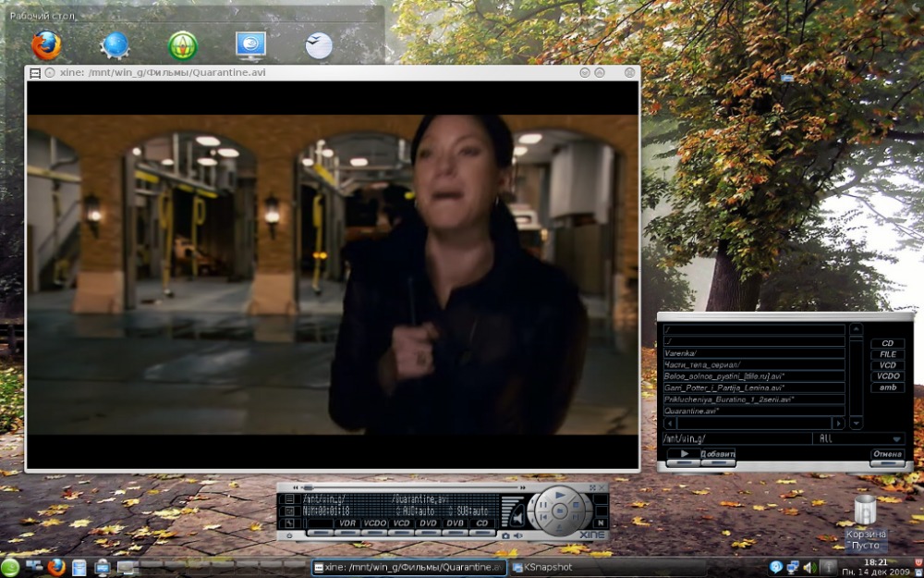Change audio channel AUD:auto selector
924x578 pixels.
[x=416, y=511]
